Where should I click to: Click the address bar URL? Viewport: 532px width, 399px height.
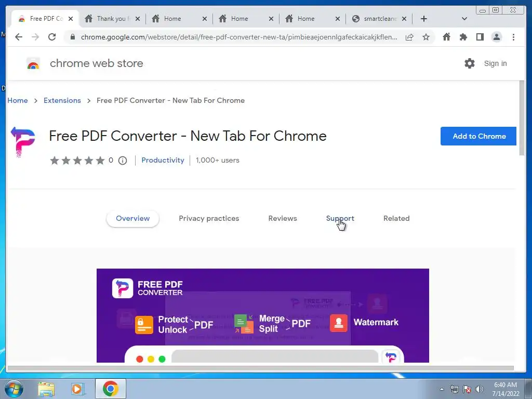(239, 37)
